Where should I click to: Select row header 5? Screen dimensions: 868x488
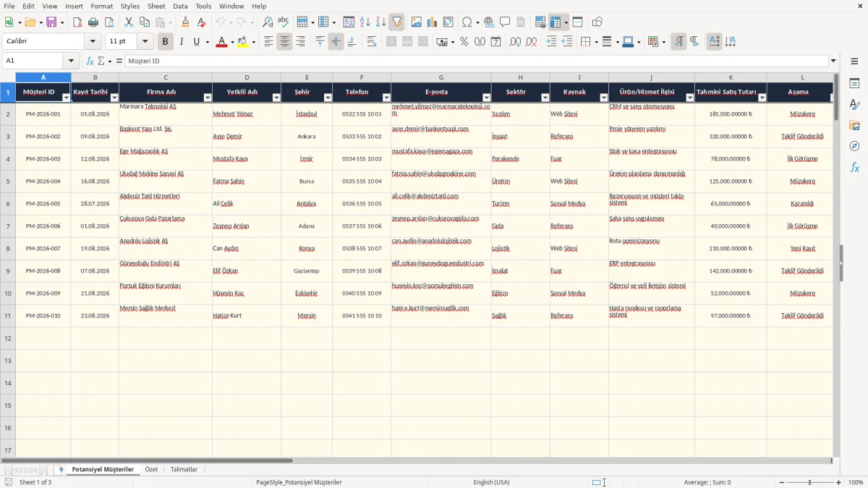(8, 181)
